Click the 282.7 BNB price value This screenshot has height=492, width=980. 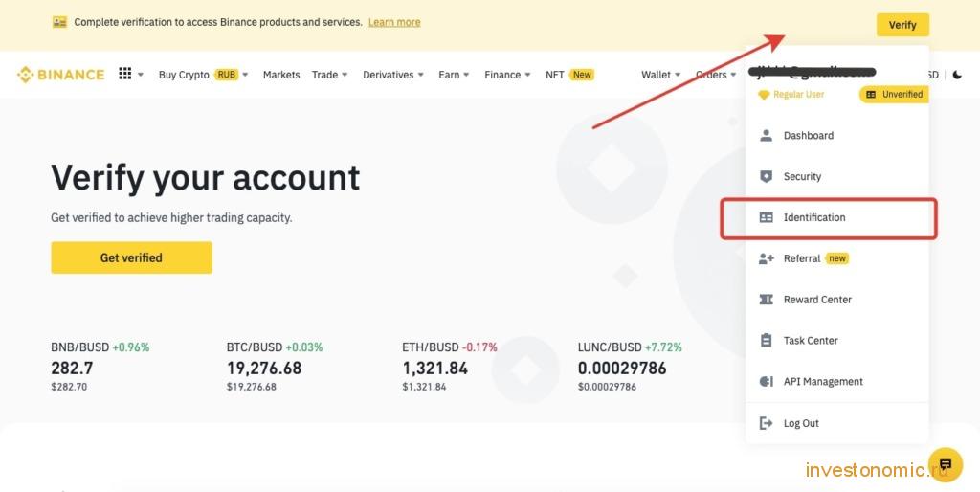72,368
